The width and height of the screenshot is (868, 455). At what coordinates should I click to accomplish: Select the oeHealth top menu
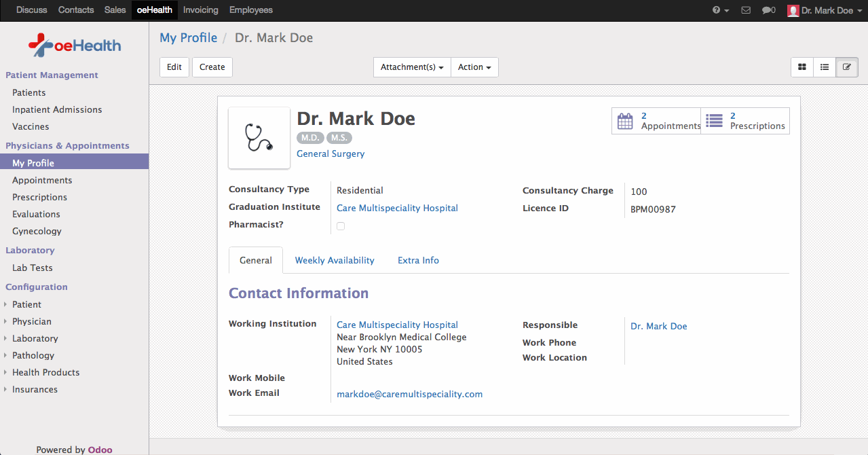tap(155, 10)
